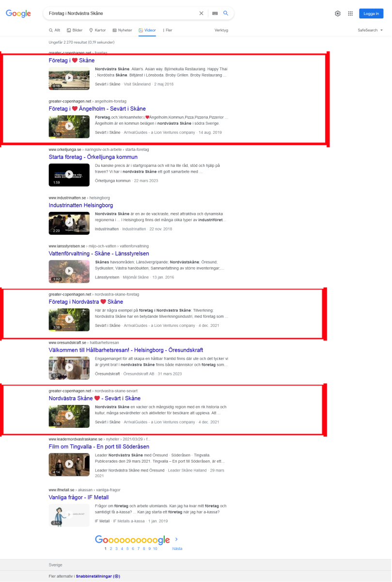Click the Nästa next-page link

177,549
